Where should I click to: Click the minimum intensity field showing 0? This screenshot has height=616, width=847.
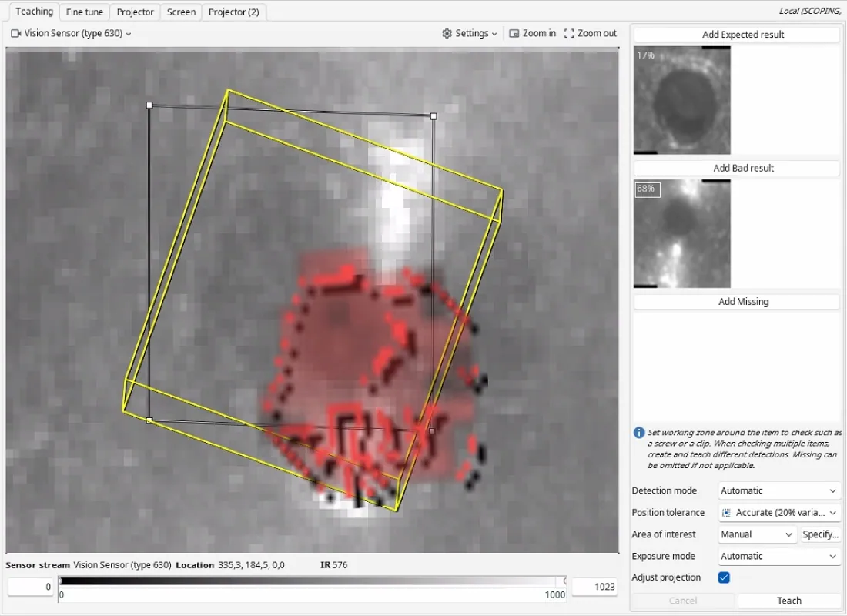click(31, 587)
